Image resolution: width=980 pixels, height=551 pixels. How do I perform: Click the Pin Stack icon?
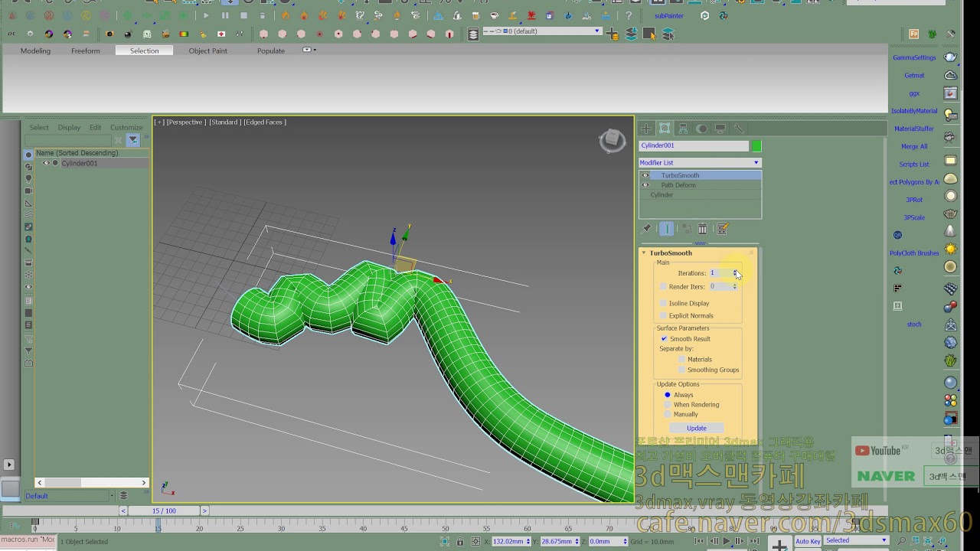646,229
